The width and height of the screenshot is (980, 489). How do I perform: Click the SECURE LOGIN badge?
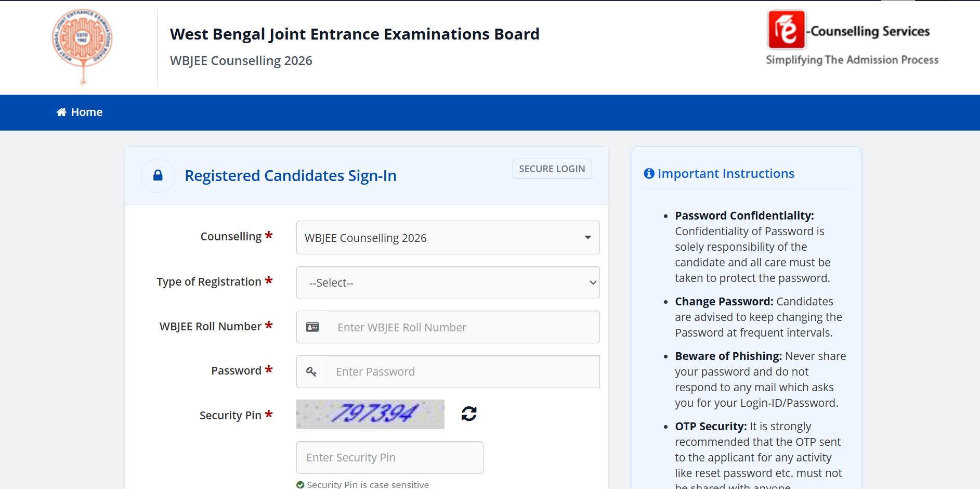(x=552, y=169)
